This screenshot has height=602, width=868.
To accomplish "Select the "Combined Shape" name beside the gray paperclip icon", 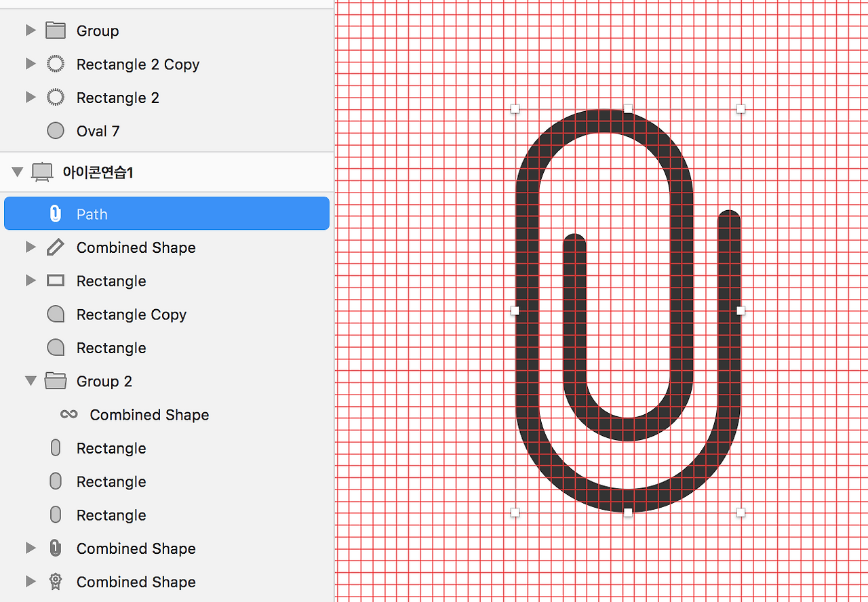I will tap(136, 548).
